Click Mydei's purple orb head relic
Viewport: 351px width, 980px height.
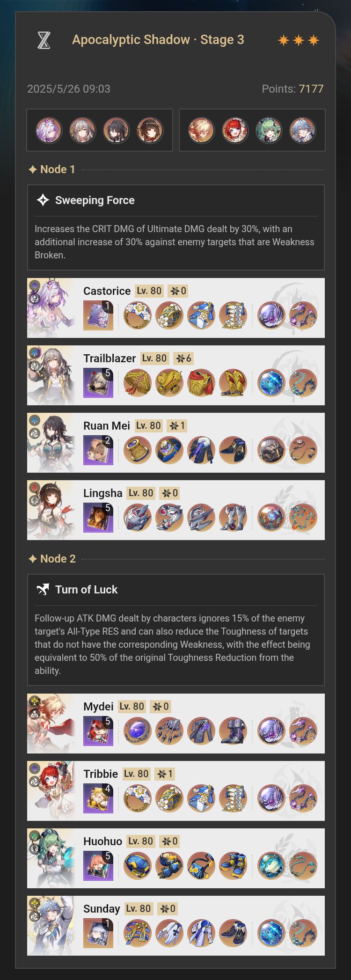(138, 731)
